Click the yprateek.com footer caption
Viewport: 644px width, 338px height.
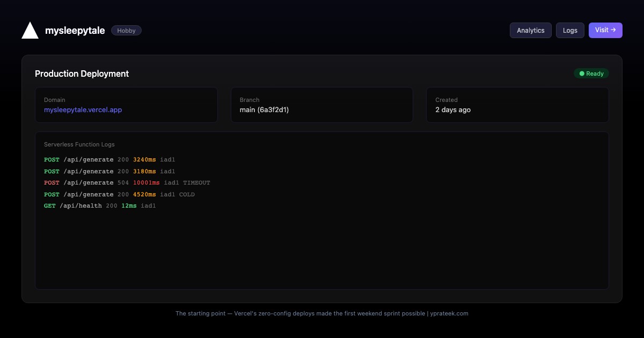click(322, 313)
